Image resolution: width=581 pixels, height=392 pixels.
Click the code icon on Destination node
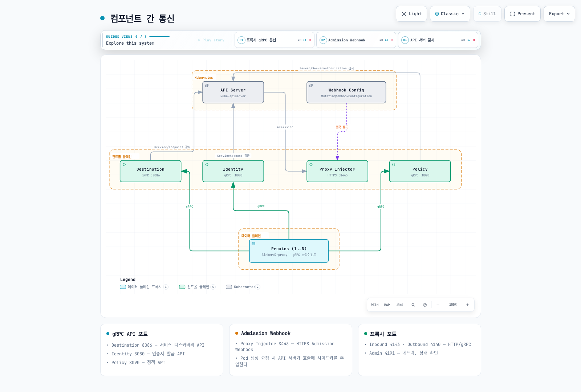(124, 165)
